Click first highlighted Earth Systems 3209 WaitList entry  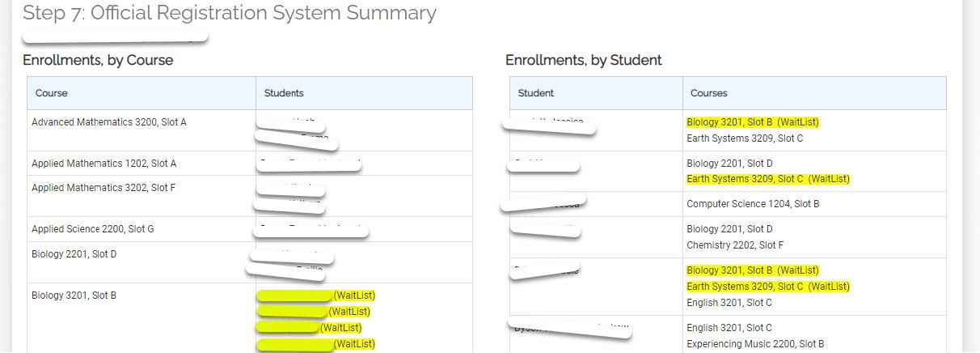[768, 179]
